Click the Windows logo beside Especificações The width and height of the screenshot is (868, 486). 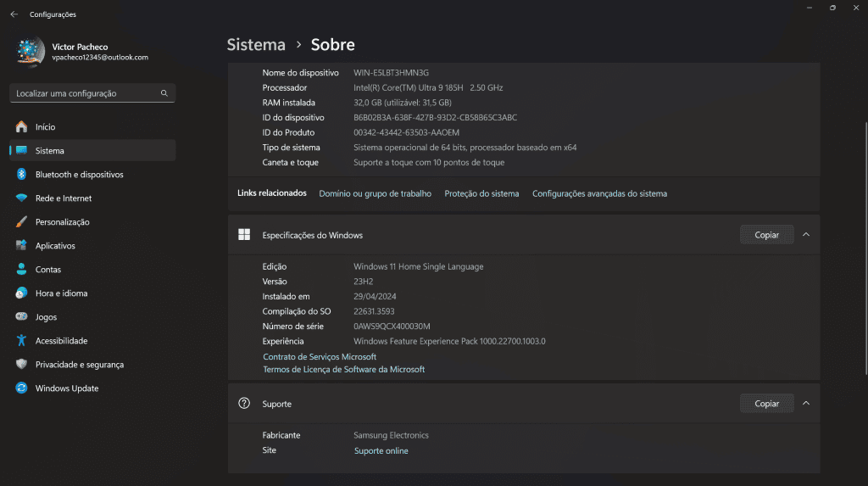(244, 234)
